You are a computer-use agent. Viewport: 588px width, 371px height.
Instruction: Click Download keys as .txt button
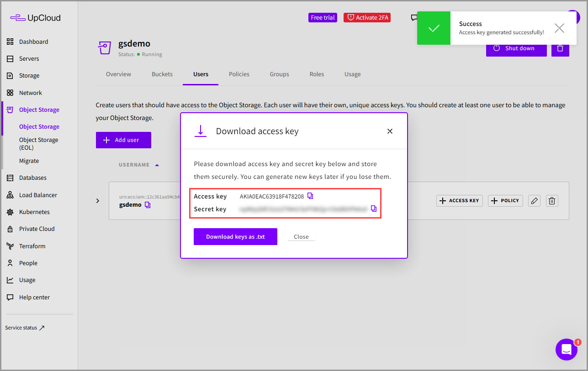pyautogui.click(x=235, y=237)
